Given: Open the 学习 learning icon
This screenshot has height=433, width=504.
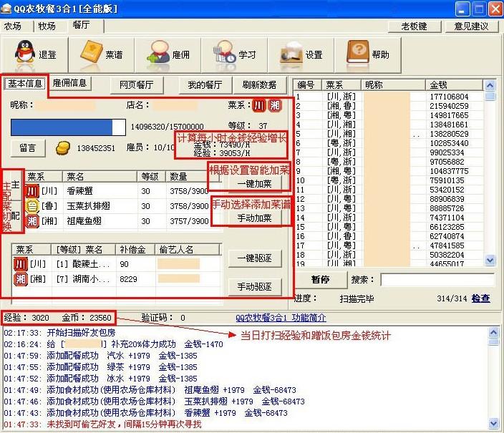Looking at the screenshot, I should 225,52.
